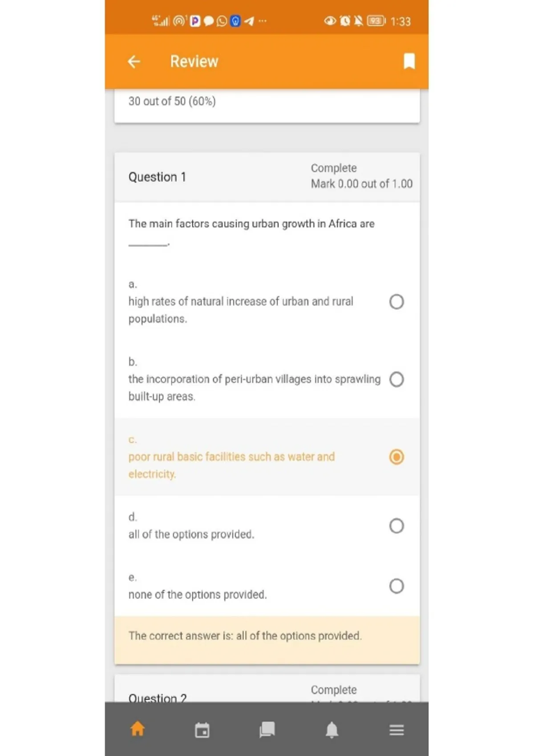Select option a radio button on natural increase
This screenshot has height=756, width=534.
click(x=396, y=302)
